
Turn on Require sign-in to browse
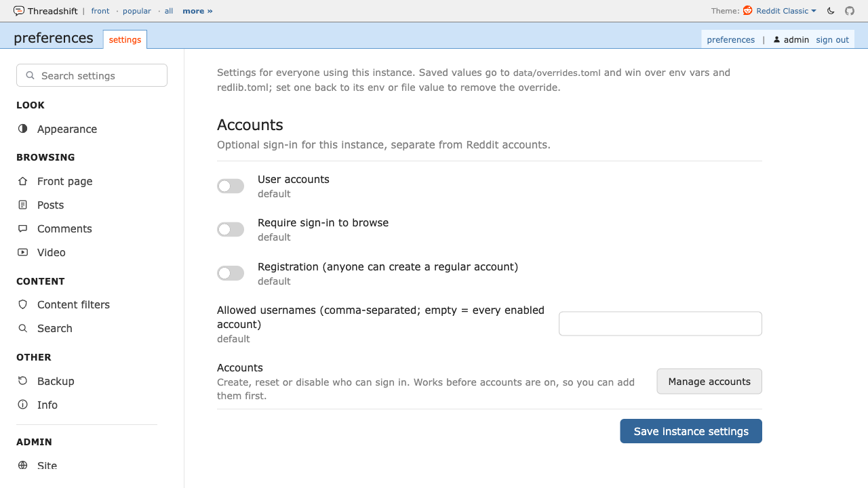231,230
